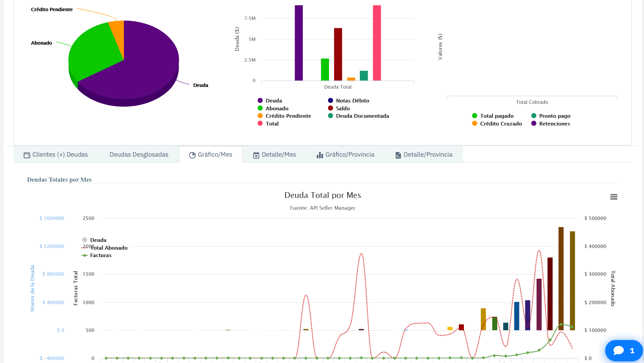Viewport: 644px width, 363px height.
Task: Click the gray Deuda legend marker in monthly chart
Action: (85, 240)
